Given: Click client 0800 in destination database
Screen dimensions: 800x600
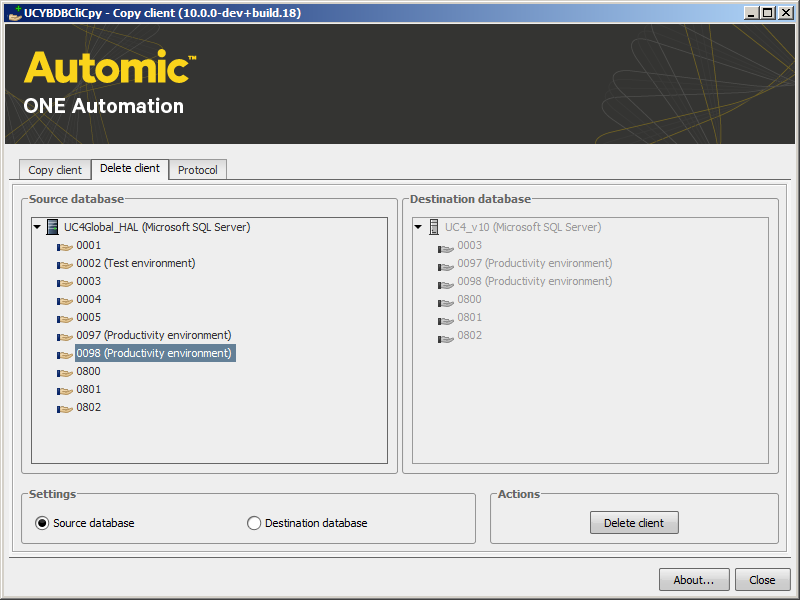Looking at the screenshot, I should tap(469, 299).
